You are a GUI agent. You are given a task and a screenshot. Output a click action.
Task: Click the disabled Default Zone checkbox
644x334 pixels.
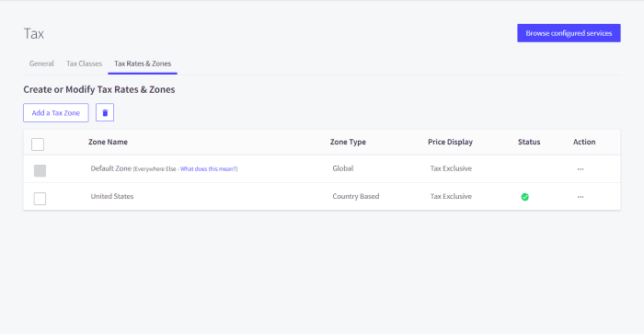(40, 170)
